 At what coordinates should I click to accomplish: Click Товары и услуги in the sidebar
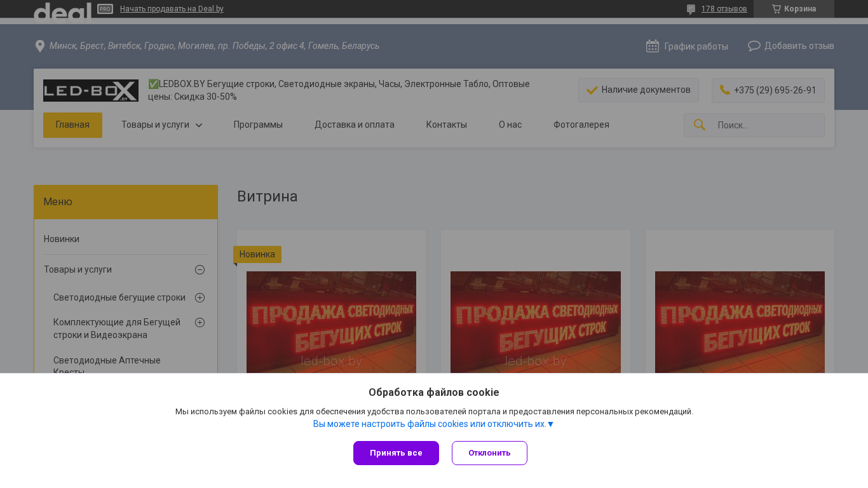(78, 269)
